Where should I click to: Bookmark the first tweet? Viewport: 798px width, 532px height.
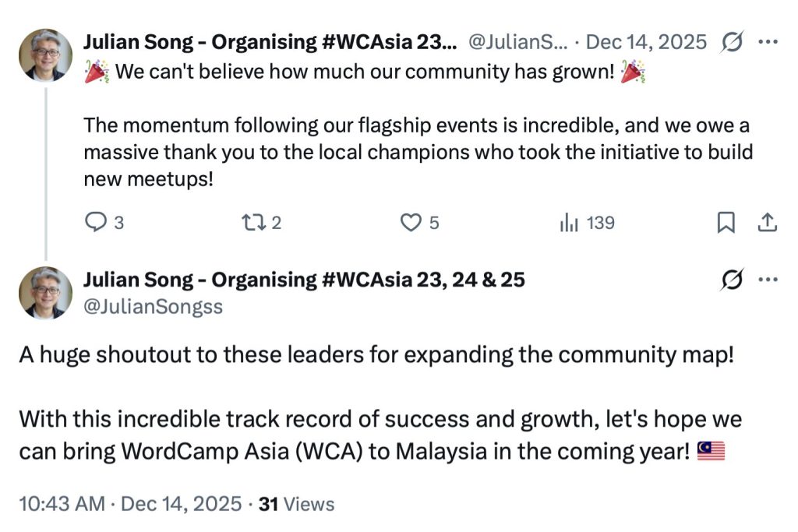click(726, 224)
